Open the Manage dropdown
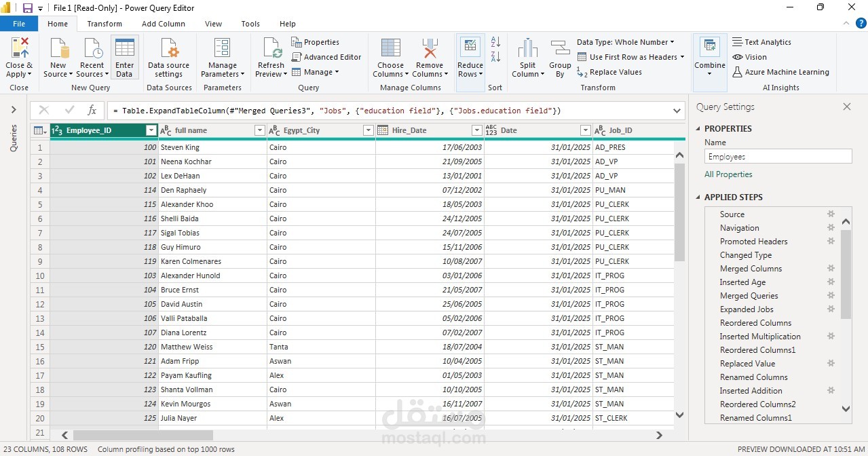868x456 pixels. 316,72
